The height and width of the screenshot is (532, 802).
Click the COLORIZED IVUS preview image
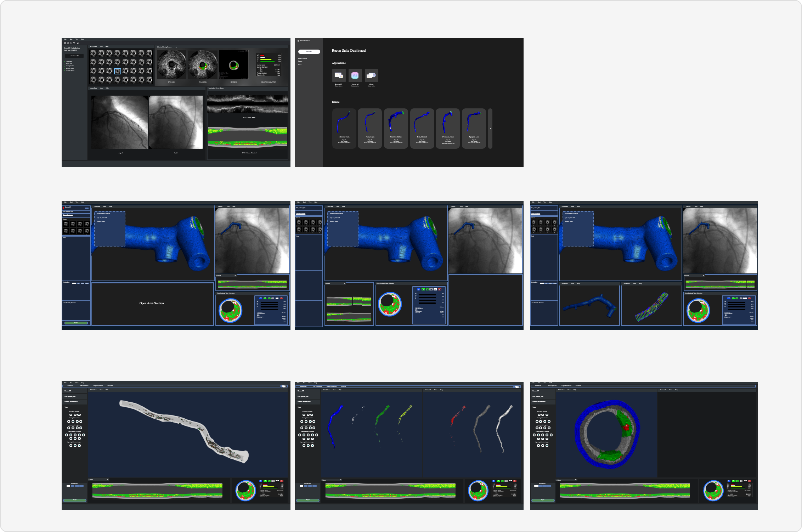coord(203,65)
